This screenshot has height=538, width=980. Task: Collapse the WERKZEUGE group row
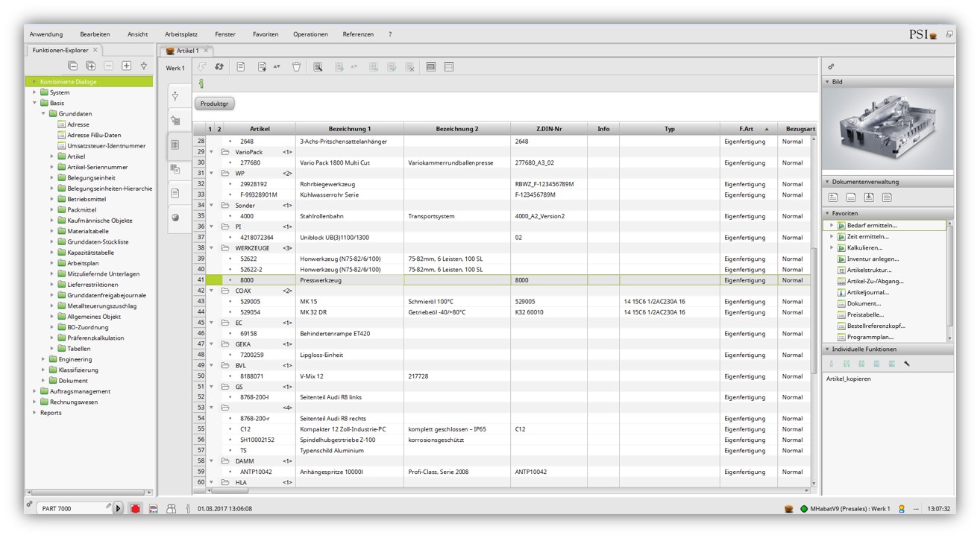[x=211, y=248]
